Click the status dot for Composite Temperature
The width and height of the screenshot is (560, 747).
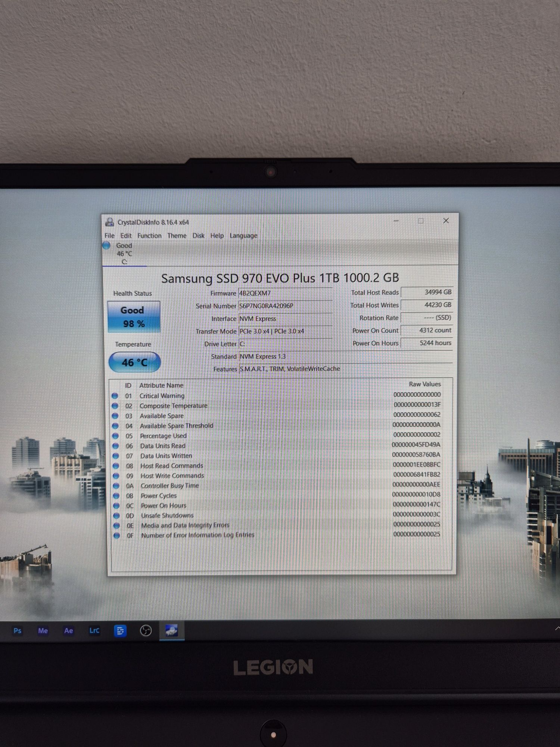(x=115, y=406)
